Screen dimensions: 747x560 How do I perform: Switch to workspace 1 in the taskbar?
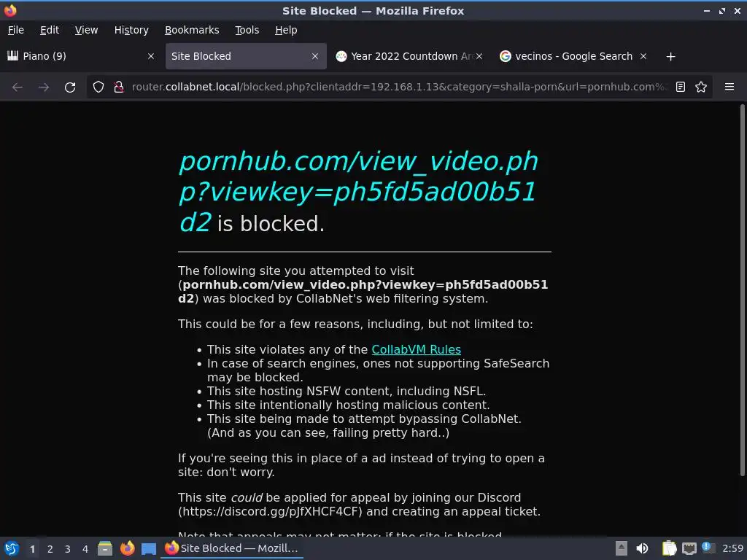32,549
